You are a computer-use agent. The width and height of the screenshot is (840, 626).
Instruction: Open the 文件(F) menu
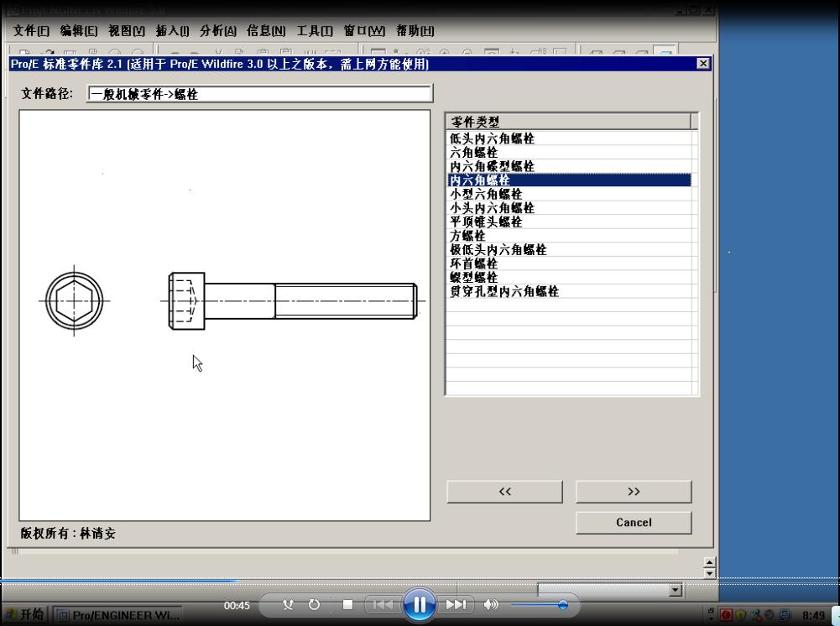31,31
